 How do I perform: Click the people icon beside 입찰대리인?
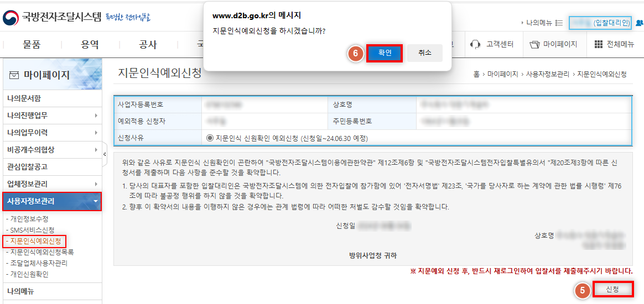[x=640, y=23]
